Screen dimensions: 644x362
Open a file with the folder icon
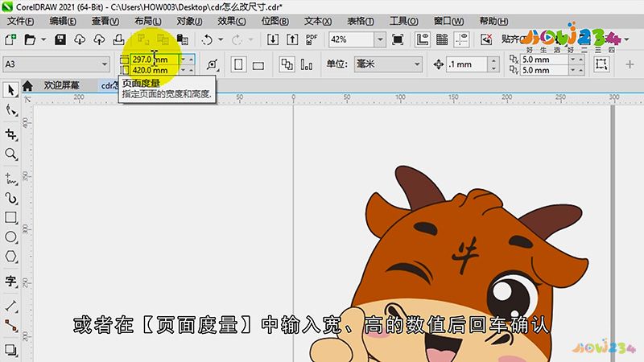pos(30,39)
